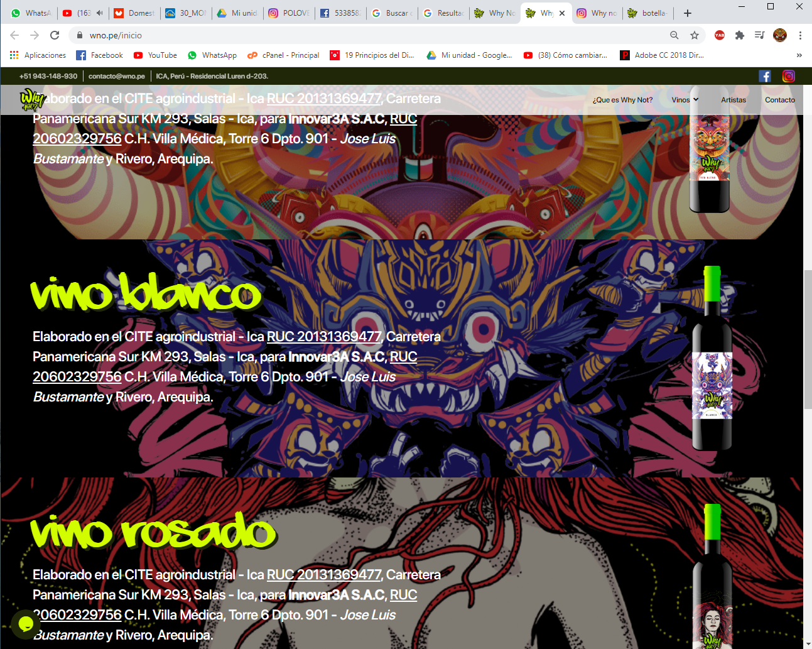The height and width of the screenshot is (649, 812).
Task: Go to the Artistas menu item
Action: 734,100
